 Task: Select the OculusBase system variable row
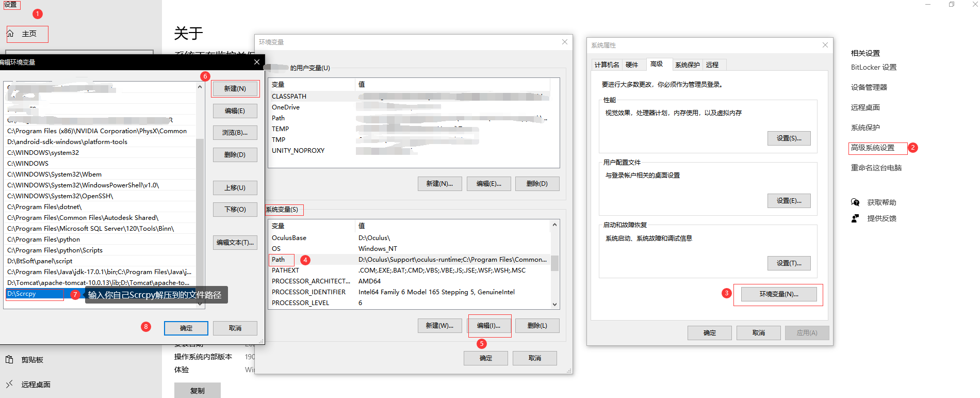click(x=409, y=238)
